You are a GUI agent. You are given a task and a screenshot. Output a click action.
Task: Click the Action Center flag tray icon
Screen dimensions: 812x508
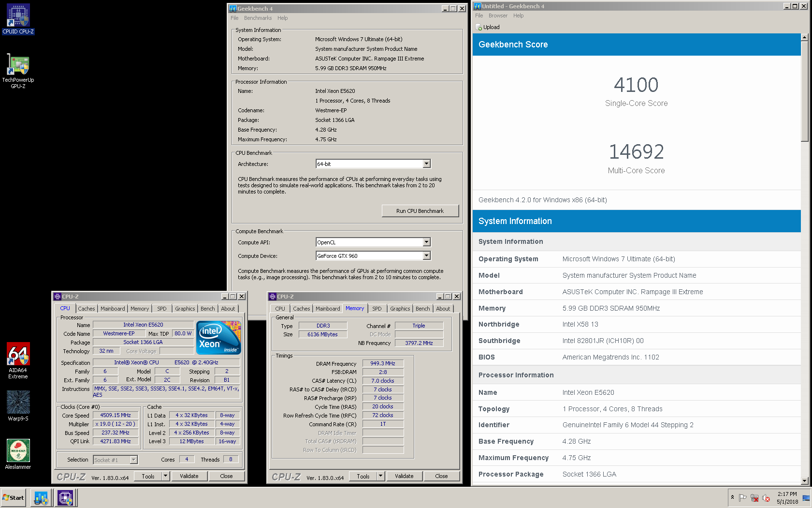tap(743, 498)
